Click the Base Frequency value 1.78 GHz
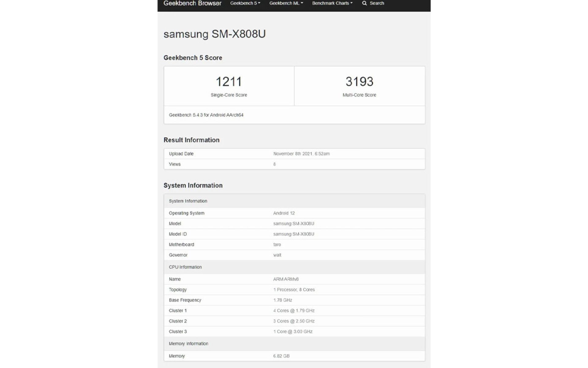The width and height of the screenshot is (588, 368). click(283, 300)
